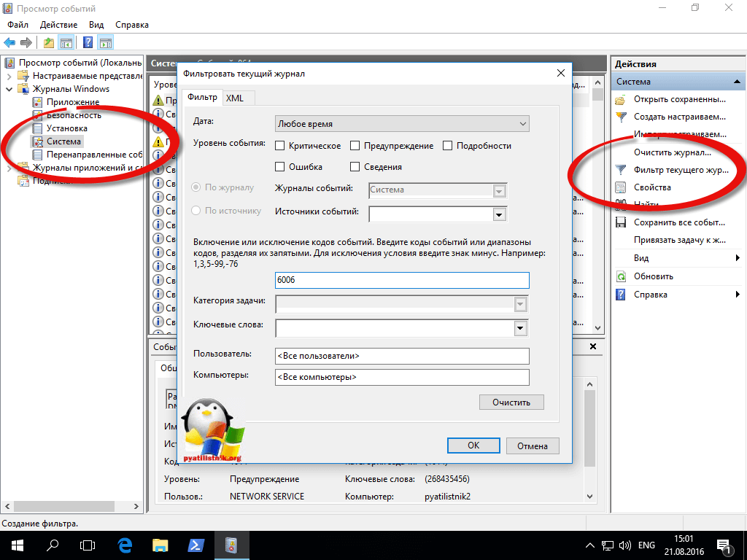Open PowerShell from the taskbar

(x=195, y=545)
